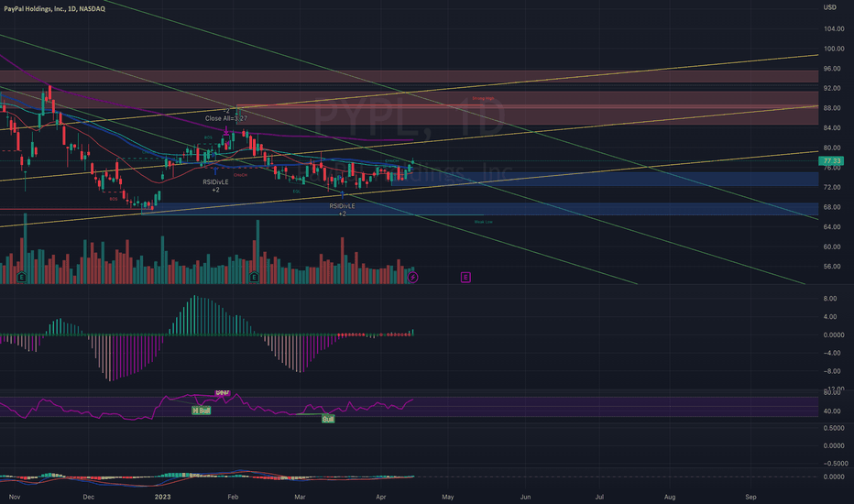
Task: Click the 77.33 current price tag
Action: tap(832, 160)
